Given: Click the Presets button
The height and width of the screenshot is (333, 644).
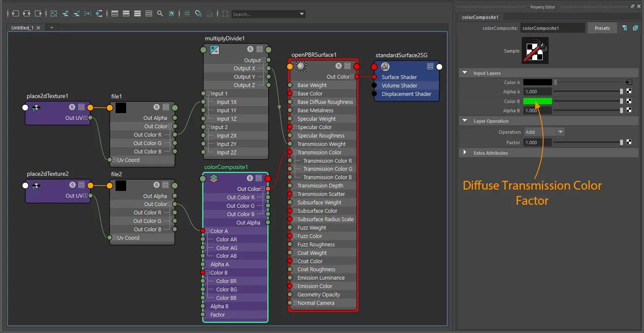Looking at the screenshot, I should 602,28.
